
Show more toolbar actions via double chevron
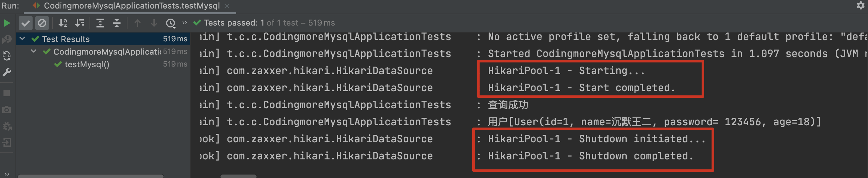point(184,22)
